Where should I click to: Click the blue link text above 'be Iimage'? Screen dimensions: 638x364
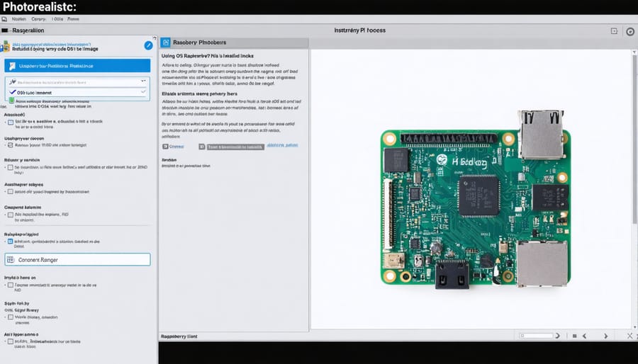[x=52, y=44]
